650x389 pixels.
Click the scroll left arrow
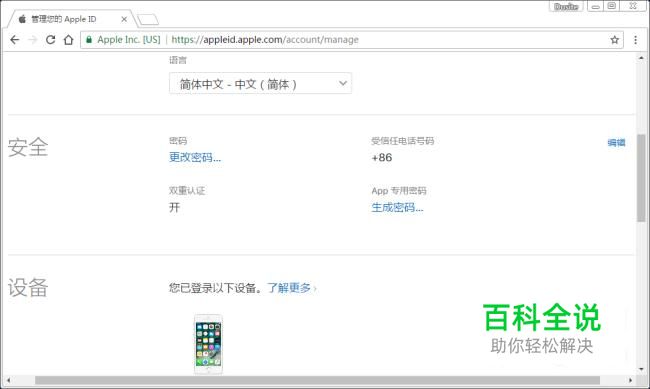point(8,380)
